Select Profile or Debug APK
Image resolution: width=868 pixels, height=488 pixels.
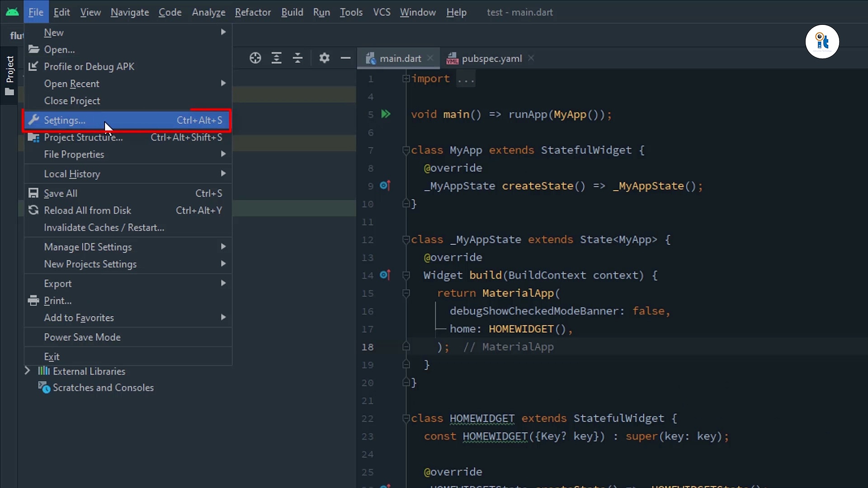pos(128,66)
